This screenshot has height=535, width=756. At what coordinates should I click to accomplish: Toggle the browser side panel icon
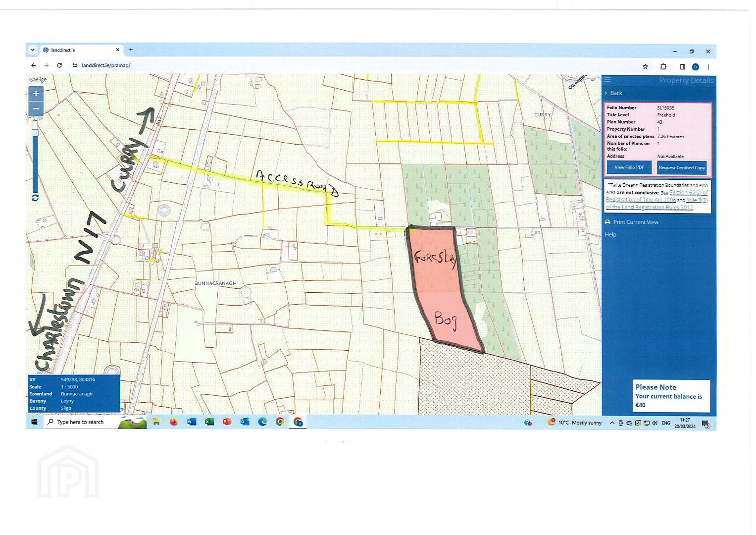pyautogui.click(x=682, y=66)
